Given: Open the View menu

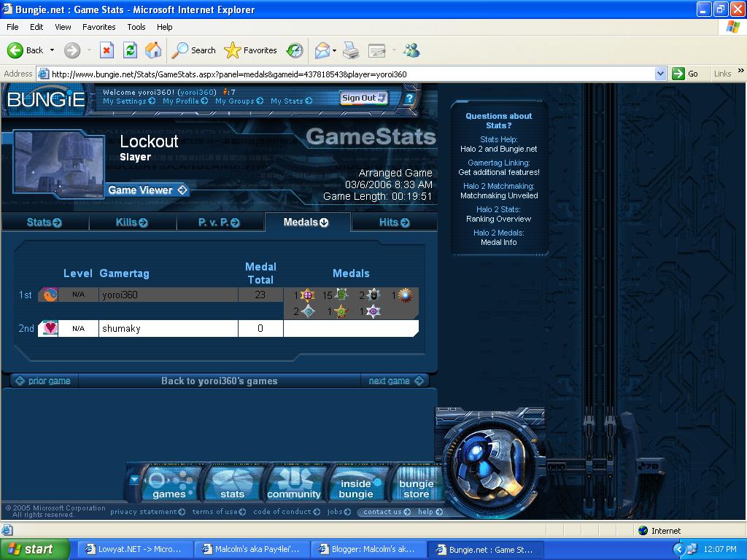Looking at the screenshot, I should click(63, 27).
